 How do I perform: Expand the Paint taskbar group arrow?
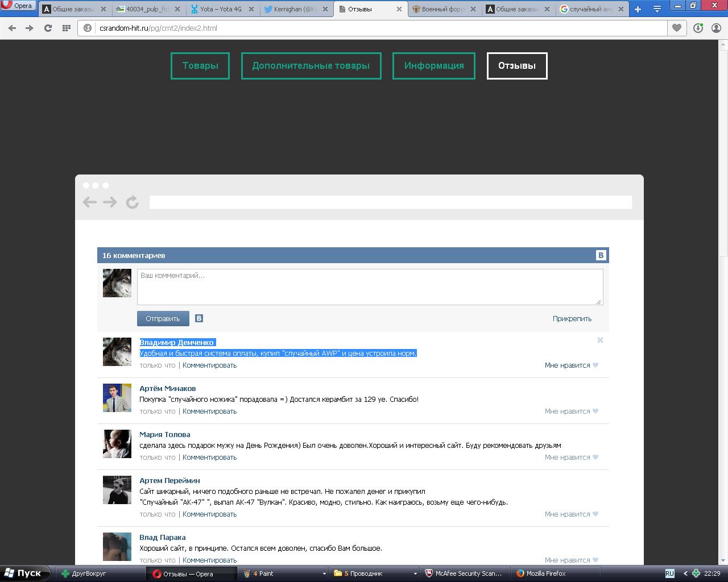pos(324,574)
